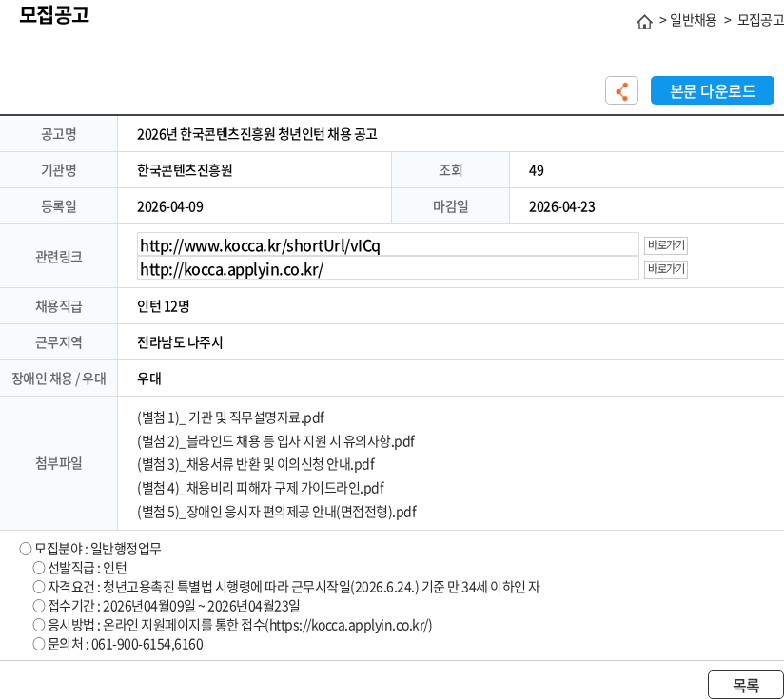
Task: Click the orange share icon button
Action: (621, 90)
